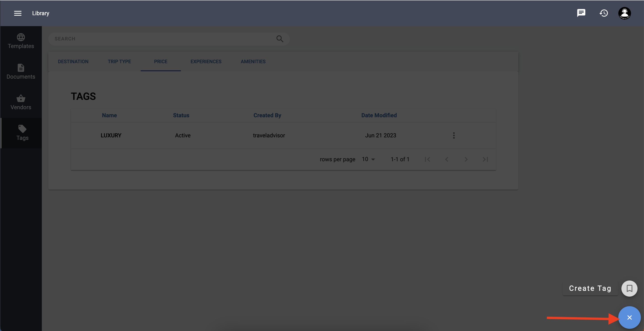Go to Vendors in sidebar
This screenshot has height=331, width=644.
pos(21,103)
